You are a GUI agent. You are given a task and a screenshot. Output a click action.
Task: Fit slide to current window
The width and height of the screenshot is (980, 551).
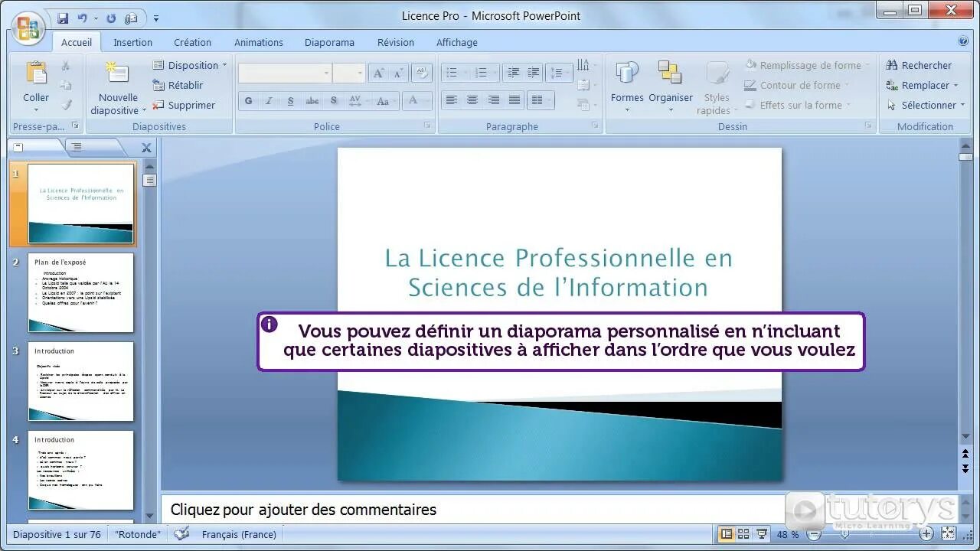click(x=949, y=534)
